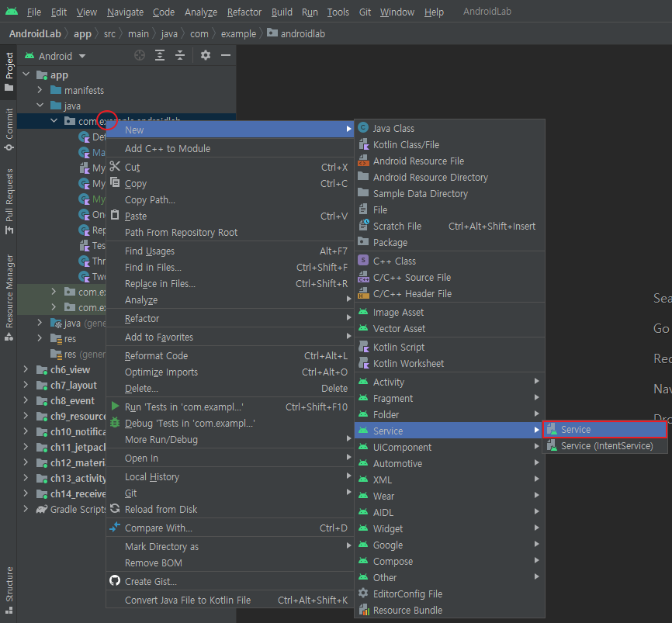Viewport: 672px width, 623px height.
Task: Click the Create Gist GitHub icon
Action: pos(115,580)
